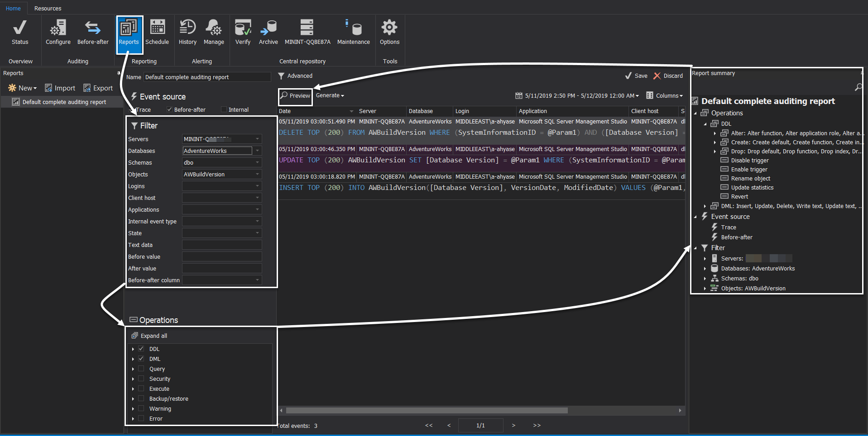Screen dimensions: 868x436
Task: Click the Discard button
Action: (668, 76)
